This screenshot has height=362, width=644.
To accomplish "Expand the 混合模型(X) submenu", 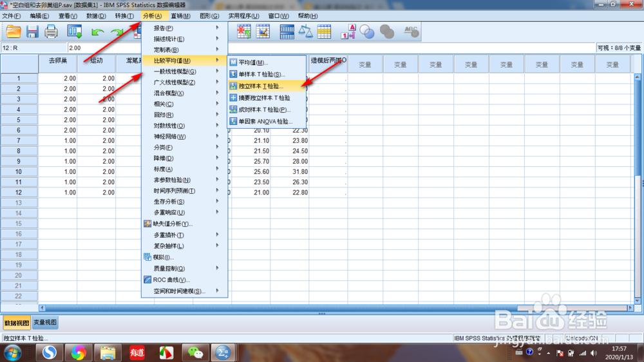I will [x=184, y=93].
